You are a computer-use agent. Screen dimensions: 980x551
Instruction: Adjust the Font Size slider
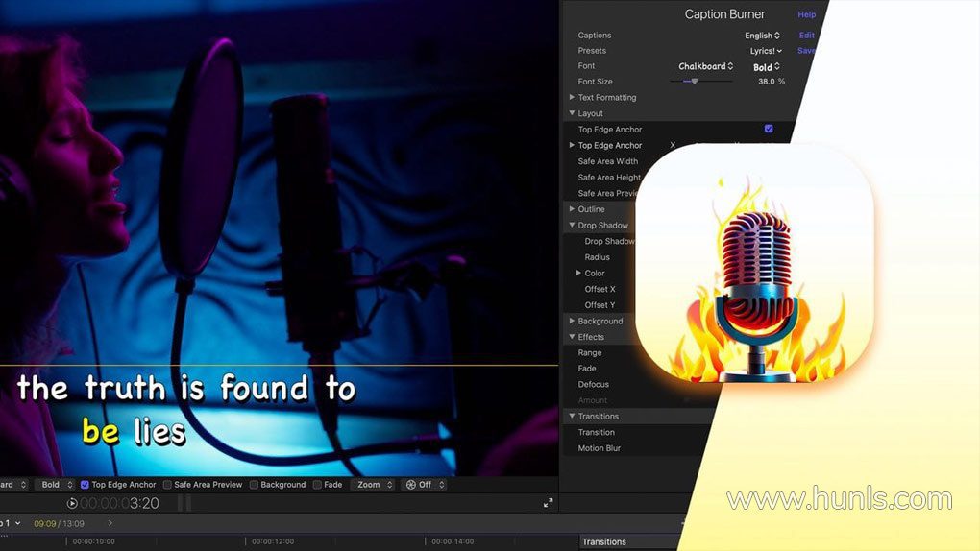[694, 82]
